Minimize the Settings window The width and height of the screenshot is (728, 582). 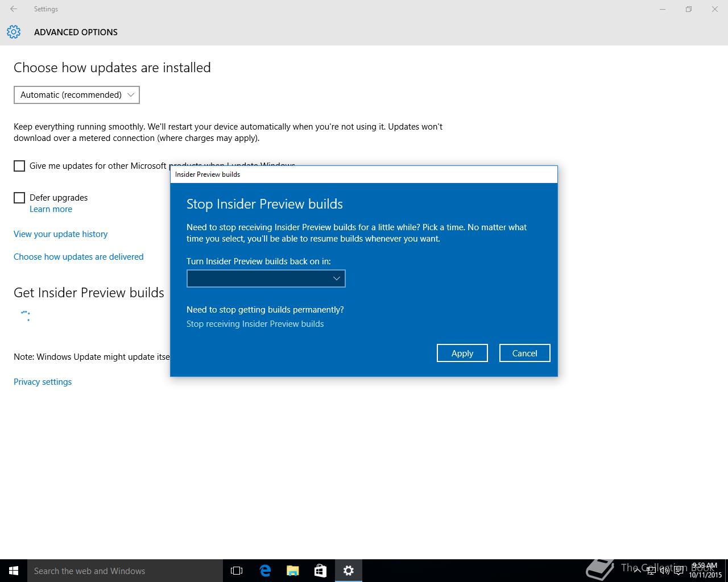663,9
